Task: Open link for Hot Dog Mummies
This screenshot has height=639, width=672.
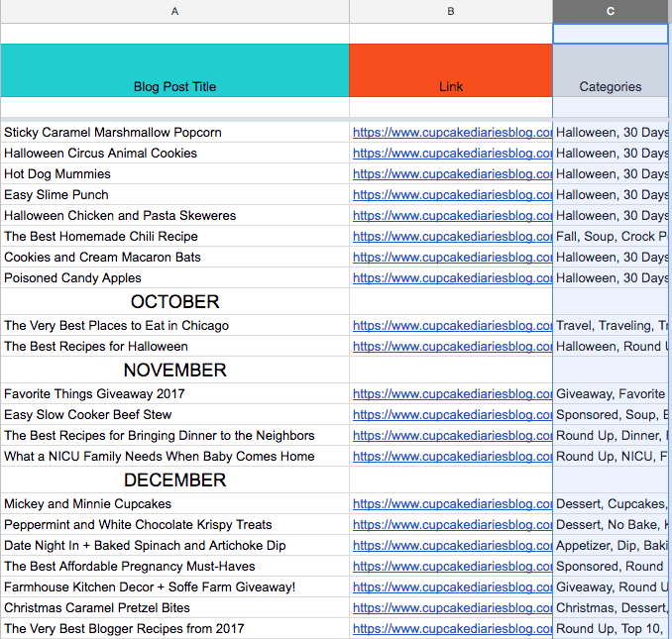Action: click(x=452, y=174)
